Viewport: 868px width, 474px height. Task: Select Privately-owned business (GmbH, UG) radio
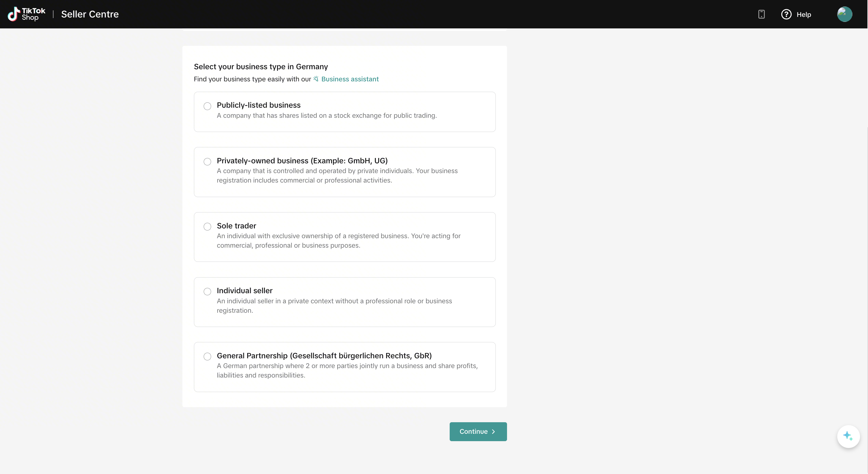click(207, 162)
